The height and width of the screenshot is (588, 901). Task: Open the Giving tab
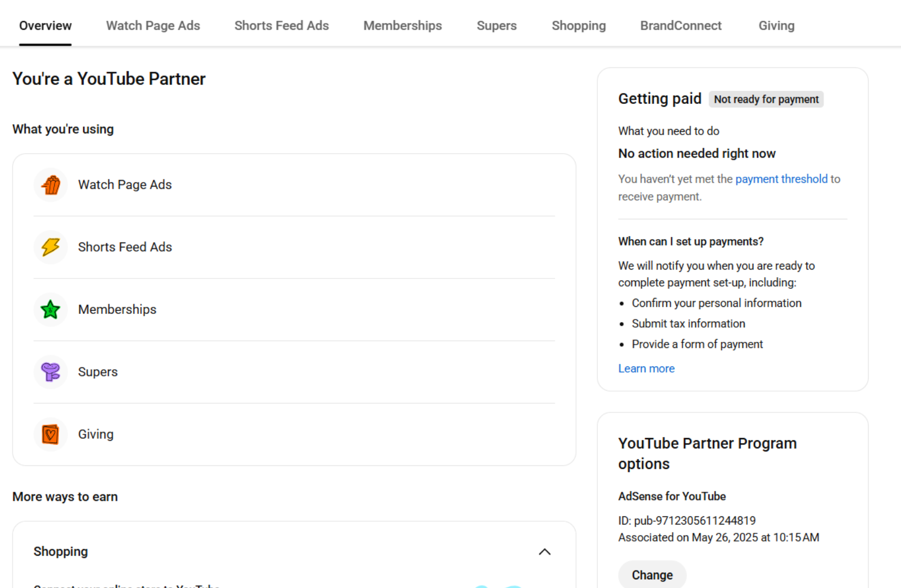point(776,26)
